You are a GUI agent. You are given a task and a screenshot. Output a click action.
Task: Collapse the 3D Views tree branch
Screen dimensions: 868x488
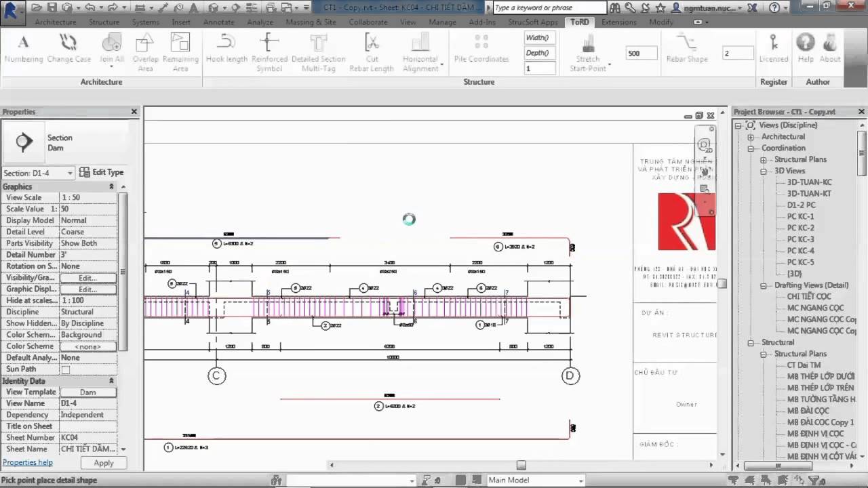(764, 171)
